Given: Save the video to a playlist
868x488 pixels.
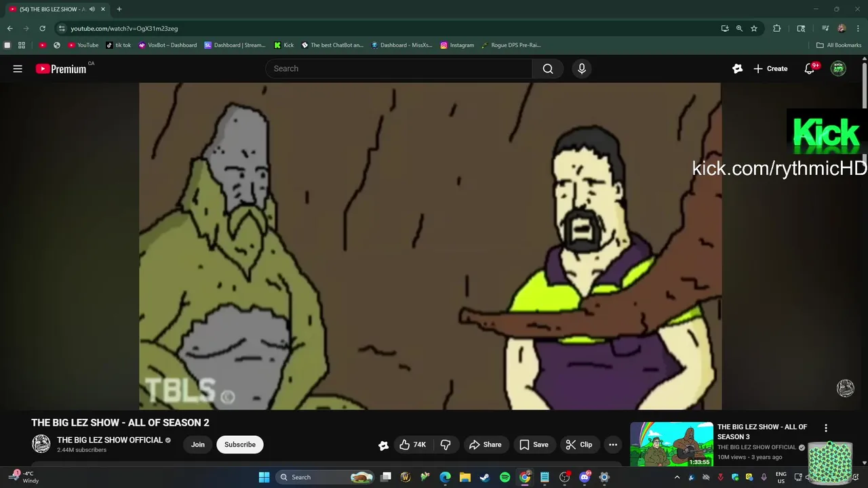Looking at the screenshot, I should tap(534, 445).
